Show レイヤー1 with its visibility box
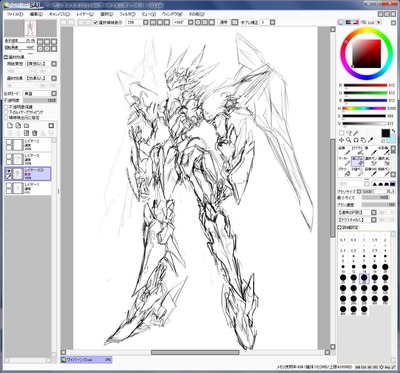400x373 pixels. click(x=9, y=185)
